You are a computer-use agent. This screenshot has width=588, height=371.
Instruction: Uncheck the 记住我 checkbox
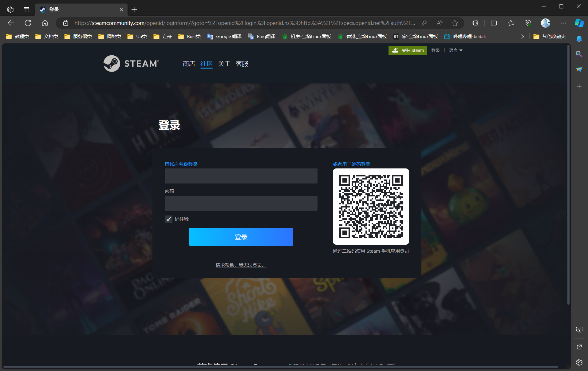click(x=168, y=219)
